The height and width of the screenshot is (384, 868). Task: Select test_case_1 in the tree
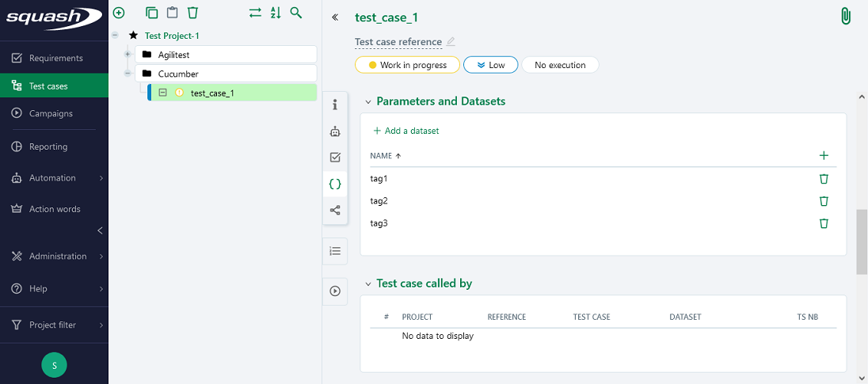point(212,93)
